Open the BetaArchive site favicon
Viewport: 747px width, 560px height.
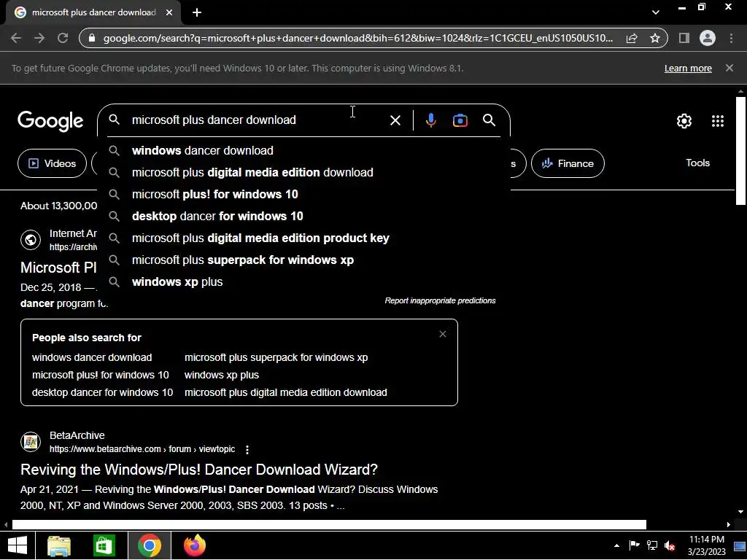31,442
